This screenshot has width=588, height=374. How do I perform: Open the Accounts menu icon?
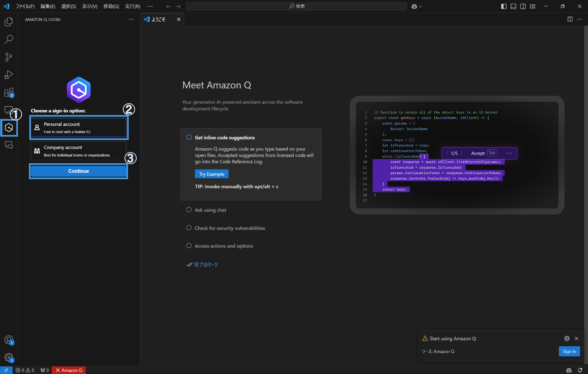[x=9, y=340]
